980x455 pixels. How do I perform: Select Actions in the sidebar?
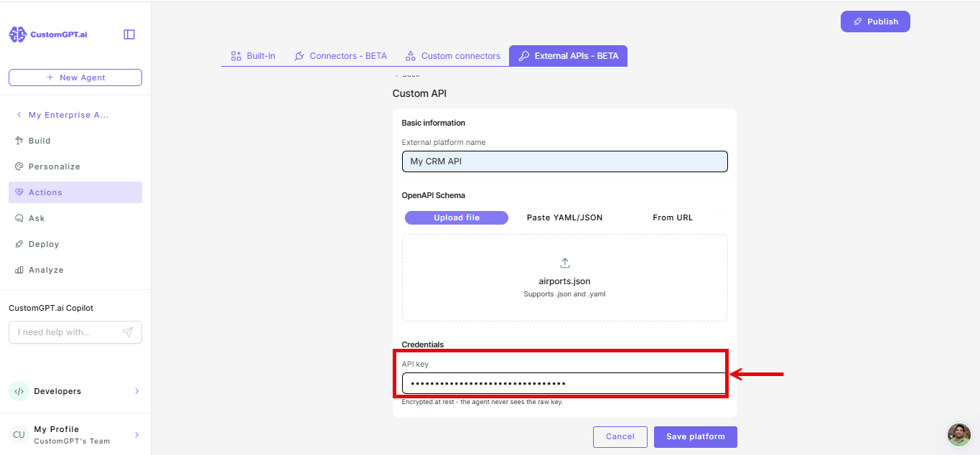click(x=75, y=192)
